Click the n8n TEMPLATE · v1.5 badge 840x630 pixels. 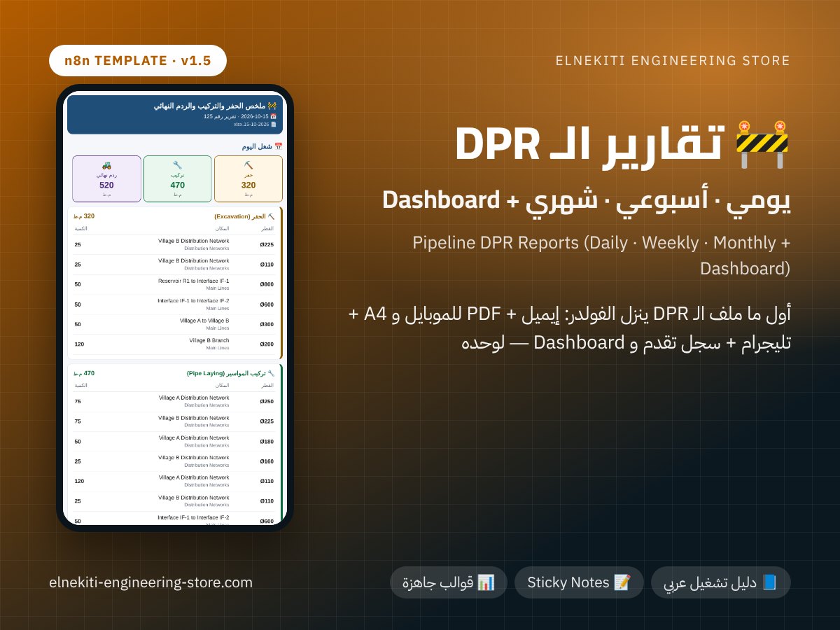pos(138,60)
